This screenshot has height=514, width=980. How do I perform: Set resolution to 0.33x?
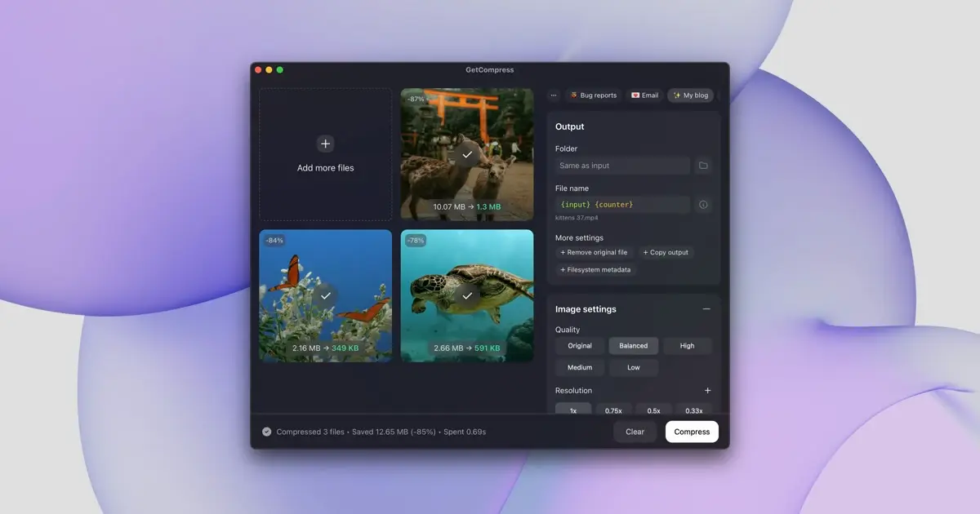click(x=693, y=410)
